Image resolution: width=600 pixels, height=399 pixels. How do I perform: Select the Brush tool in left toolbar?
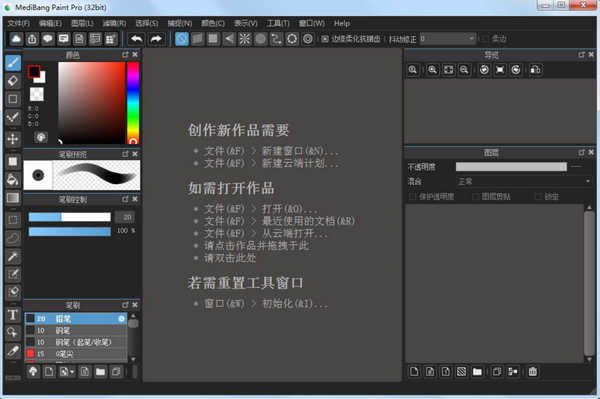13,64
